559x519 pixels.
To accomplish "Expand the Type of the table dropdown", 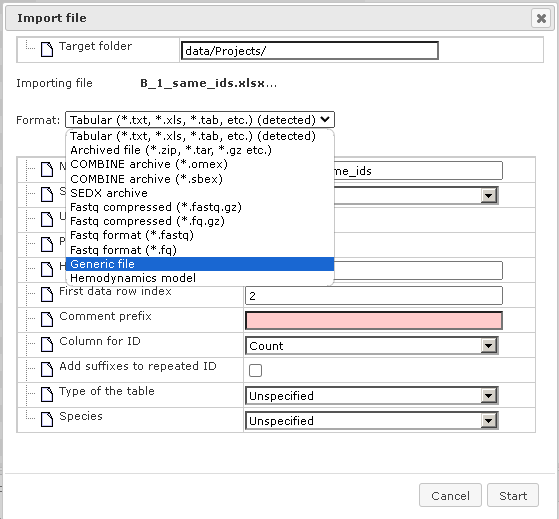I will 488,395.
